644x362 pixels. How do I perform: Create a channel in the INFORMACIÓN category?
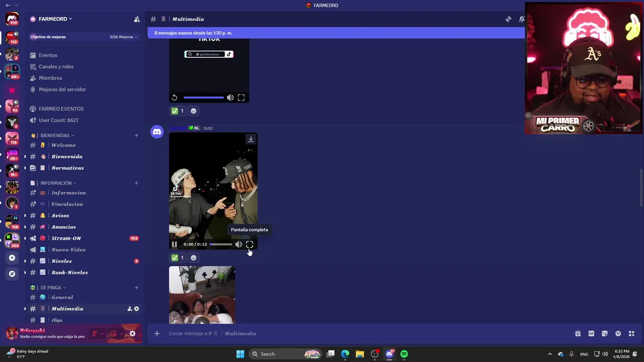(x=136, y=183)
